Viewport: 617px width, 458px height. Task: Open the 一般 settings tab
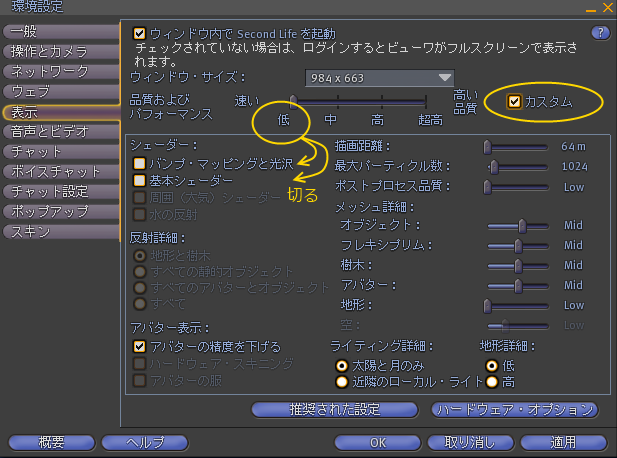(x=61, y=31)
